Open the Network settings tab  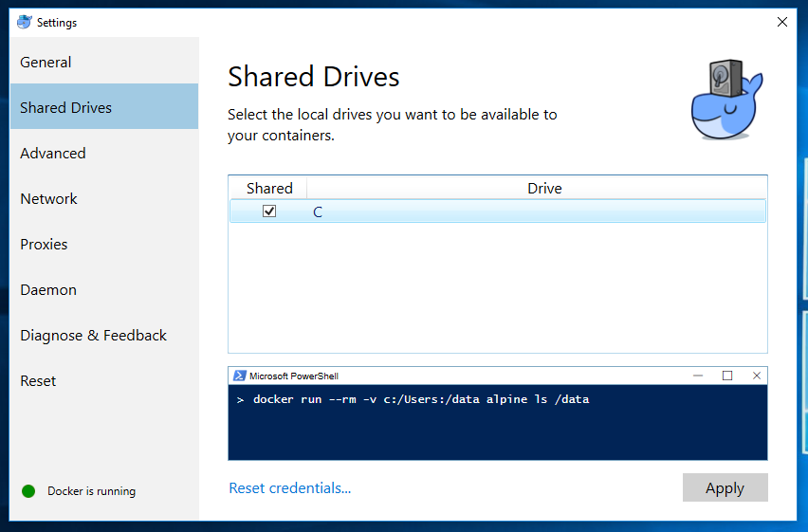(104, 198)
